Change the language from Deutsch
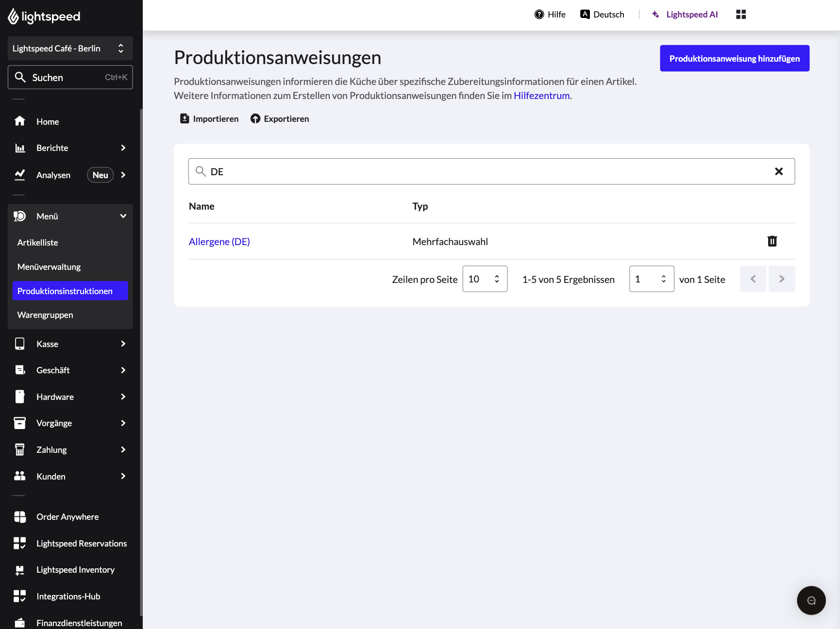Screen dimensions: 840x629 602,15
